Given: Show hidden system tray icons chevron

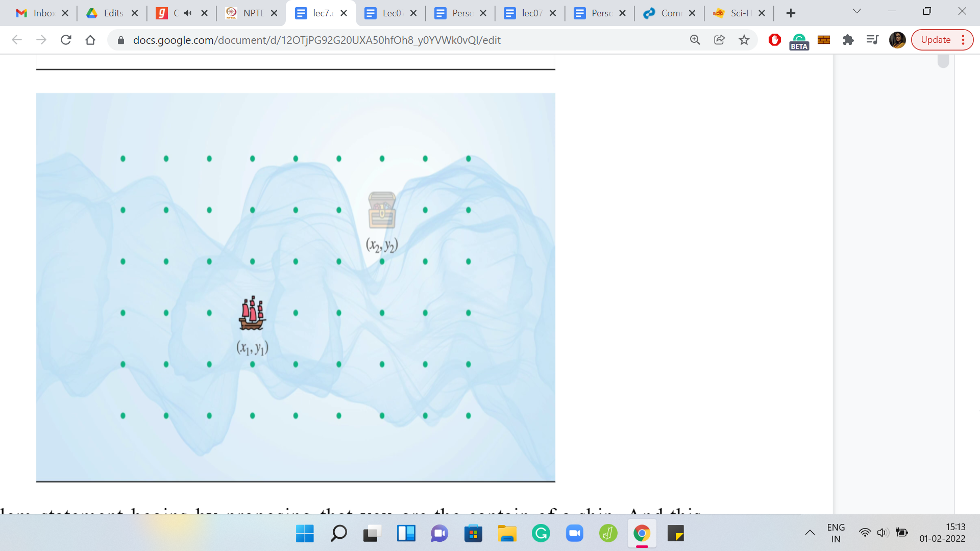Looking at the screenshot, I should pyautogui.click(x=810, y=533).
